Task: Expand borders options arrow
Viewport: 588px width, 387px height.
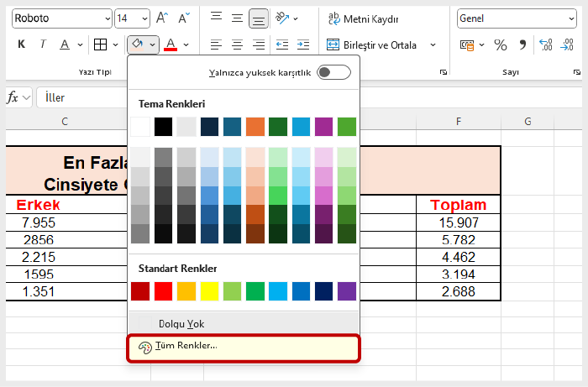Action: coord(116,45)
